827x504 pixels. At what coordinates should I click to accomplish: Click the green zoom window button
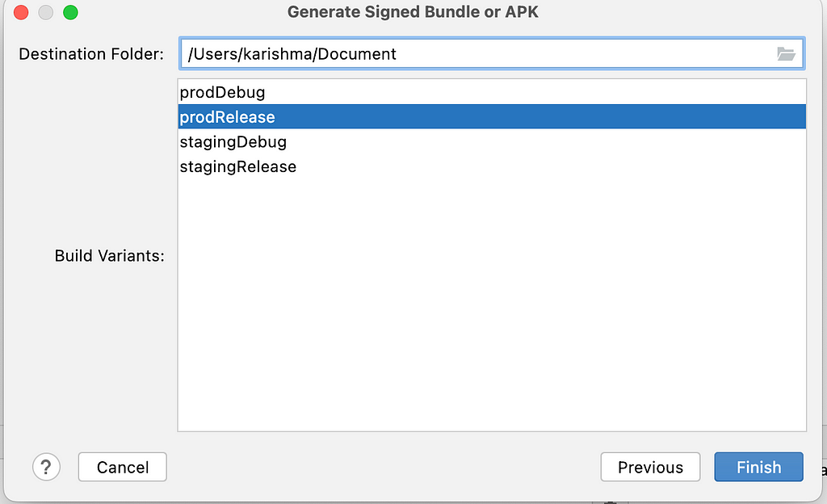tap(71, 12)
